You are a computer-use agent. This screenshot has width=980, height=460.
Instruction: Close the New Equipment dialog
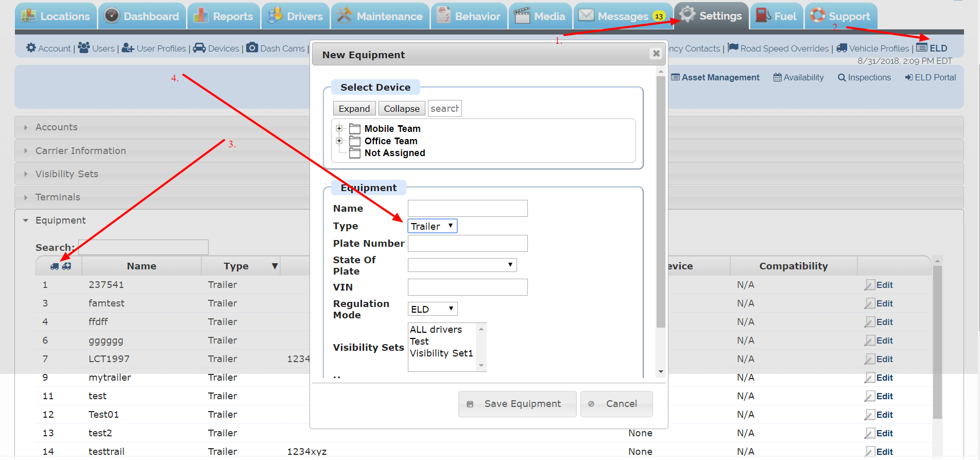click(x=656, y=54)
